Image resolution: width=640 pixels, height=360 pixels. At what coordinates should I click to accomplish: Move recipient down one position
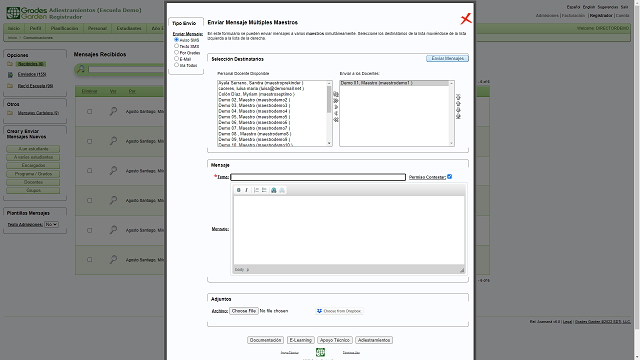click(458, 110)
